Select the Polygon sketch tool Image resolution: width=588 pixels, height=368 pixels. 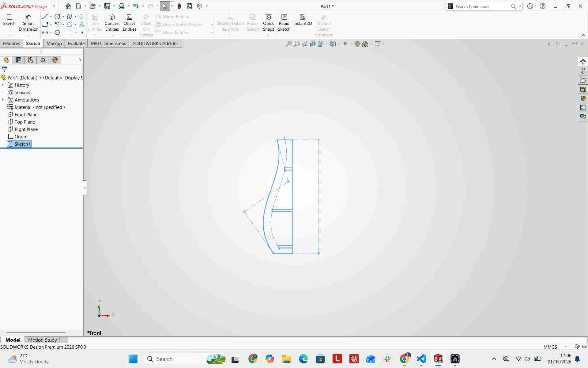pyautogui.click(x=57, y=33)
